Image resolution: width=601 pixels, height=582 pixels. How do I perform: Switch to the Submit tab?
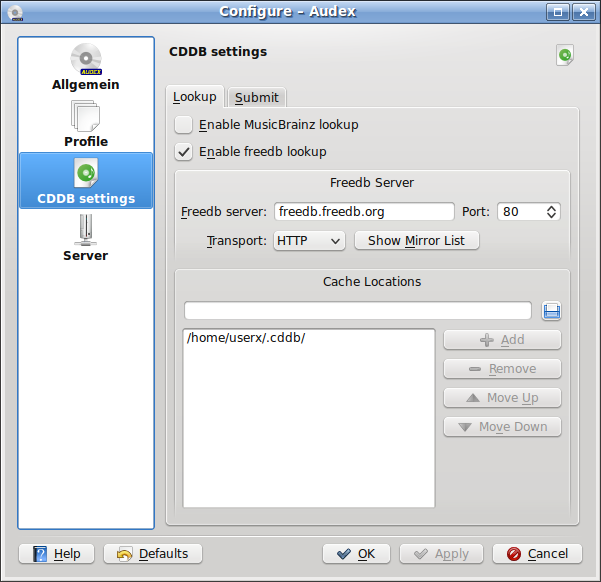pyautogui.click(x=256, y=97)
